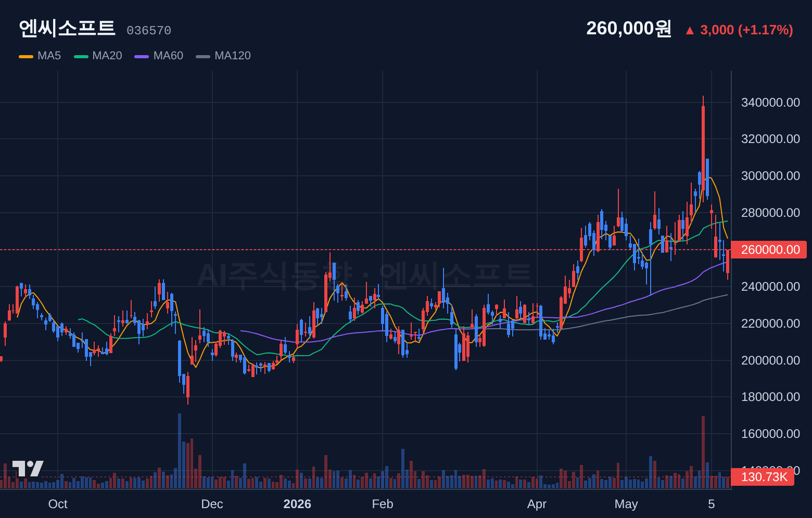The height and width of the screenshot is (518, 812).
Task: Hide the MA120 line via legend
Action: pos(223,56)
